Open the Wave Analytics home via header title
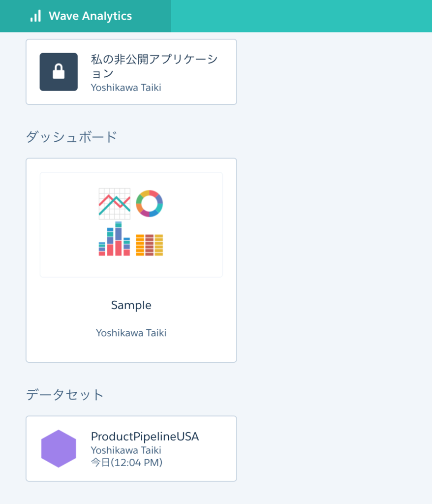Screen dimensions: 432x504 pos(90,16)
